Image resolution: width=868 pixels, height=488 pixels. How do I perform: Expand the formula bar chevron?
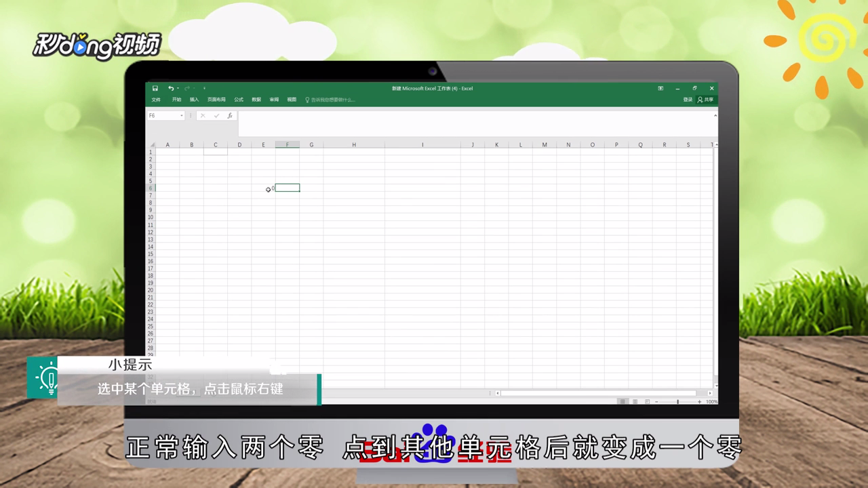click(x=715, y=116)
